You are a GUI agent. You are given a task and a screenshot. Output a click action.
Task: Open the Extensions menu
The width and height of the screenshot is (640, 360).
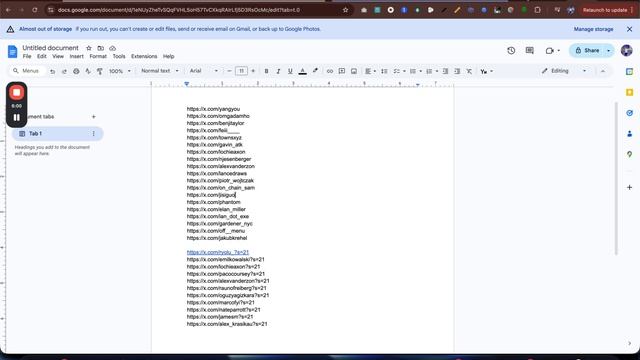[x=144, y=56]
